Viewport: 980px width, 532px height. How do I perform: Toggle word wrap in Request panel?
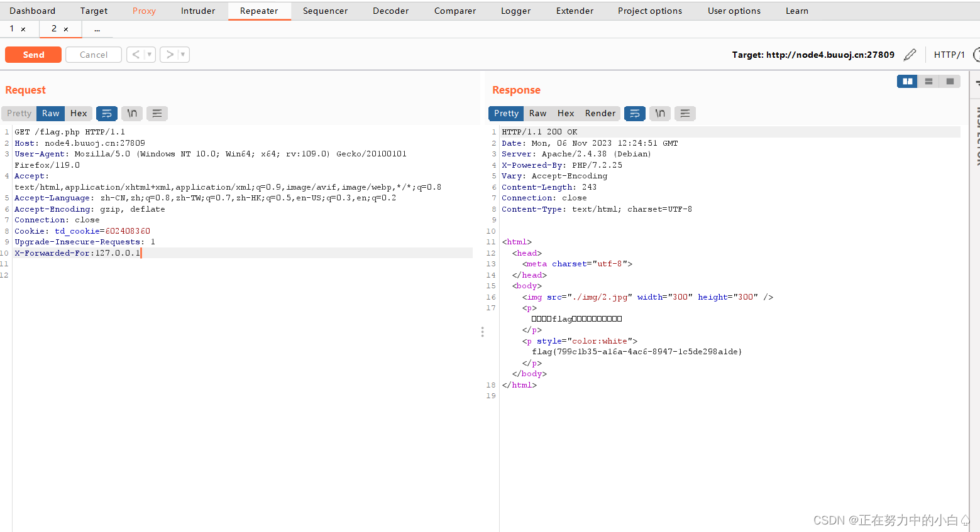click(107, 113)
